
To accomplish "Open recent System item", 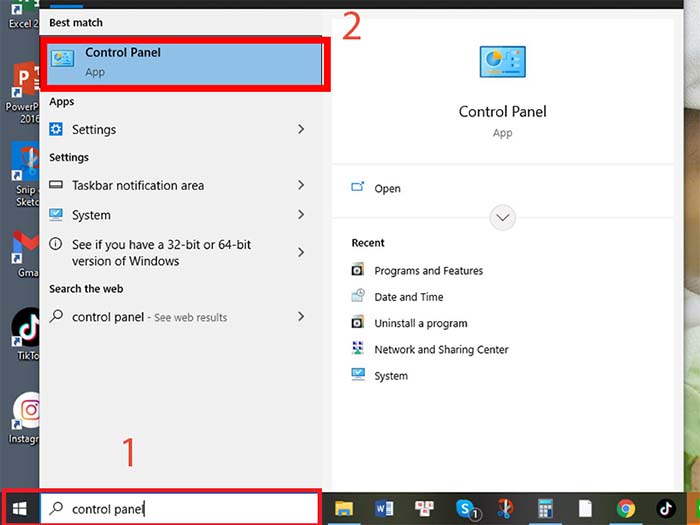I will pos(391,376).
